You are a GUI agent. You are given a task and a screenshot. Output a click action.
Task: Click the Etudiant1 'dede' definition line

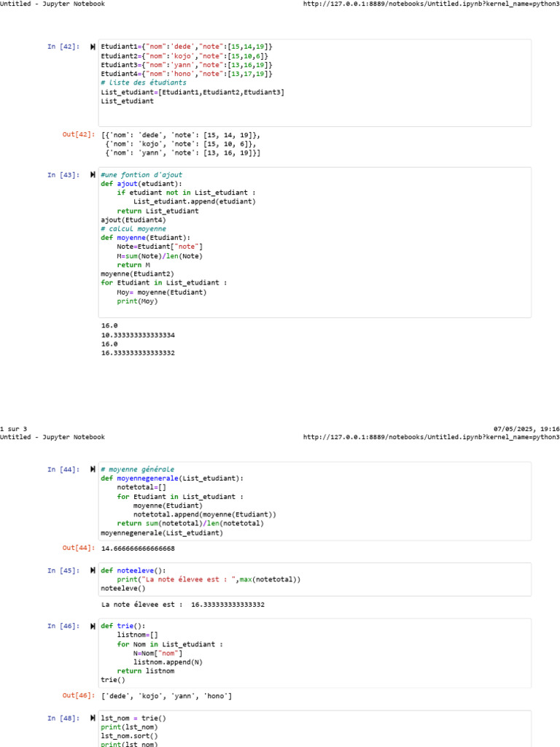[x=187, y=47]
